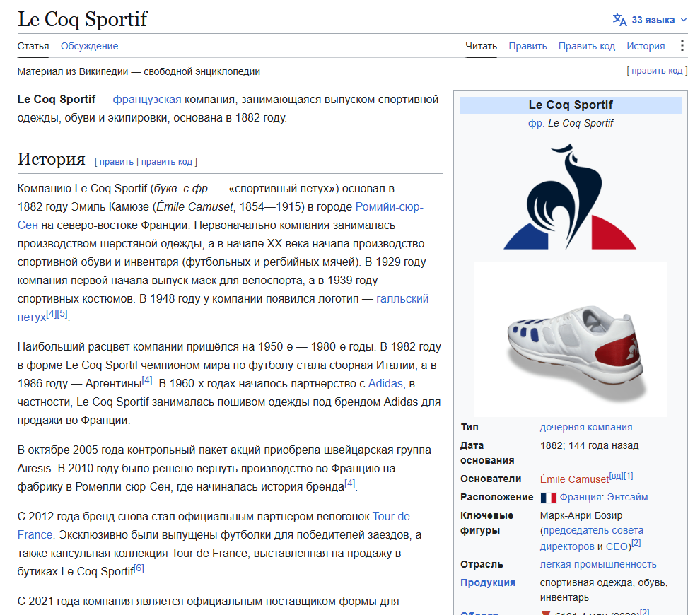Click править next to История heading
This screenshot has height=615, width=700.
[117, 162]
